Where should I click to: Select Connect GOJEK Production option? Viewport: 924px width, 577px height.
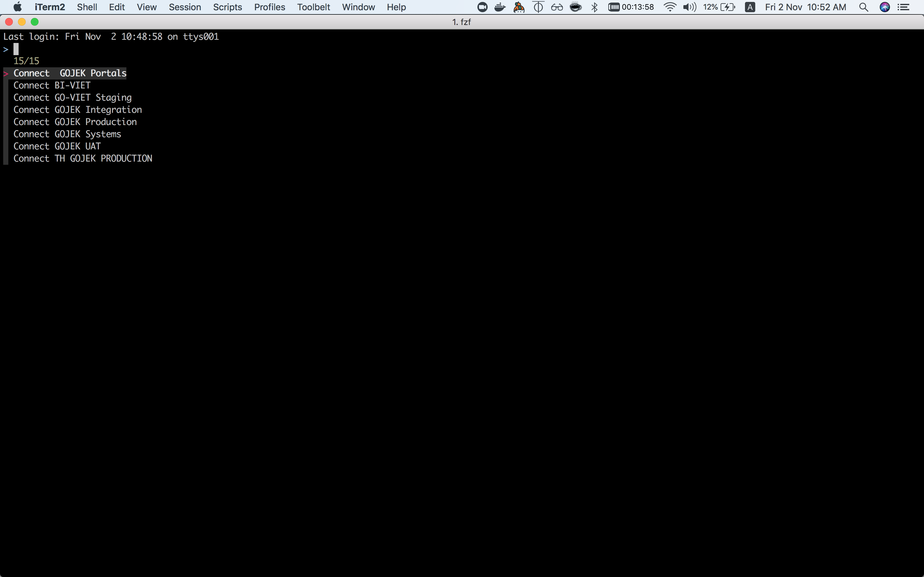tap(75, 121)
